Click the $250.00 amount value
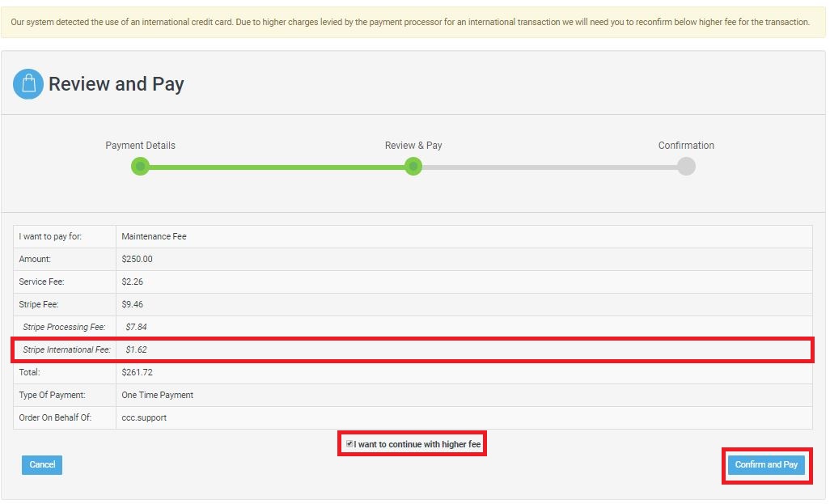 point(137,260)
